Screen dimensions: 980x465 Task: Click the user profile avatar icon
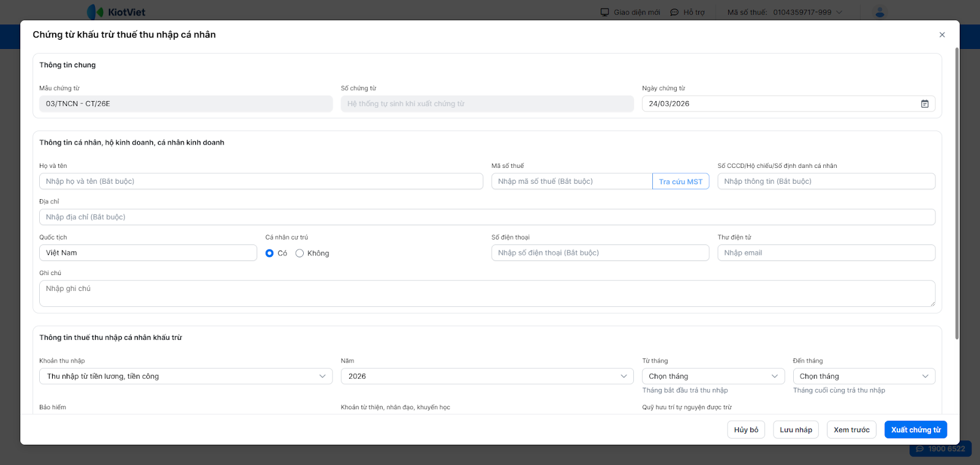(x=880, y=12)
